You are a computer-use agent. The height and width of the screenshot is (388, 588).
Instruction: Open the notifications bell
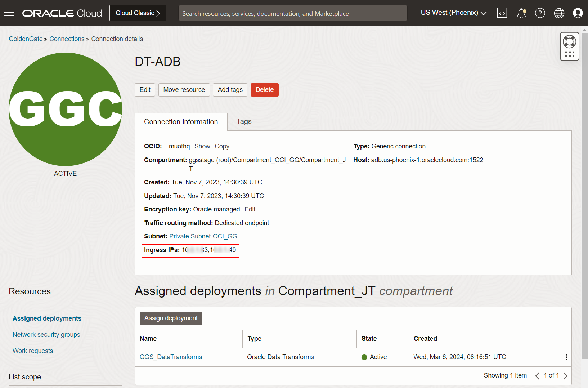click(x=521, y=13)
